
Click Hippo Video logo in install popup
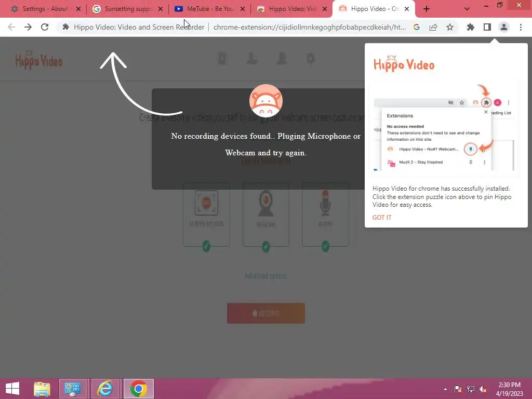click(404, 63)
